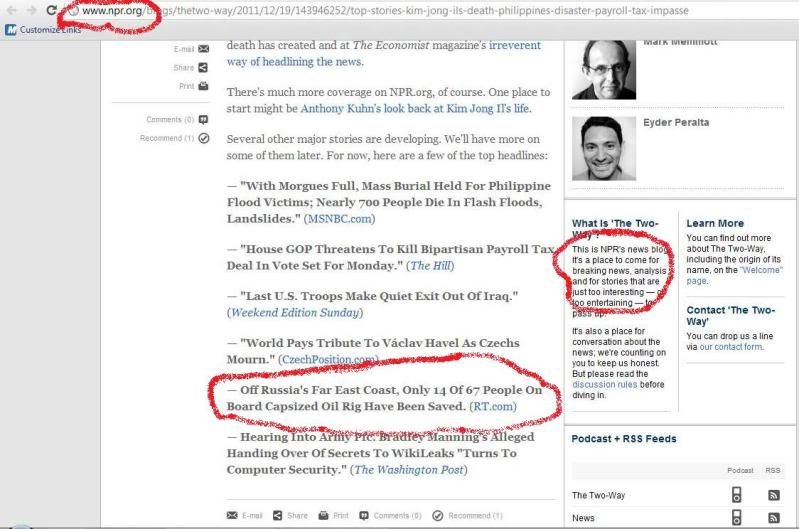The image size is (799, 529).
Task: Open The Hill source link
Action: coord(430,266)
